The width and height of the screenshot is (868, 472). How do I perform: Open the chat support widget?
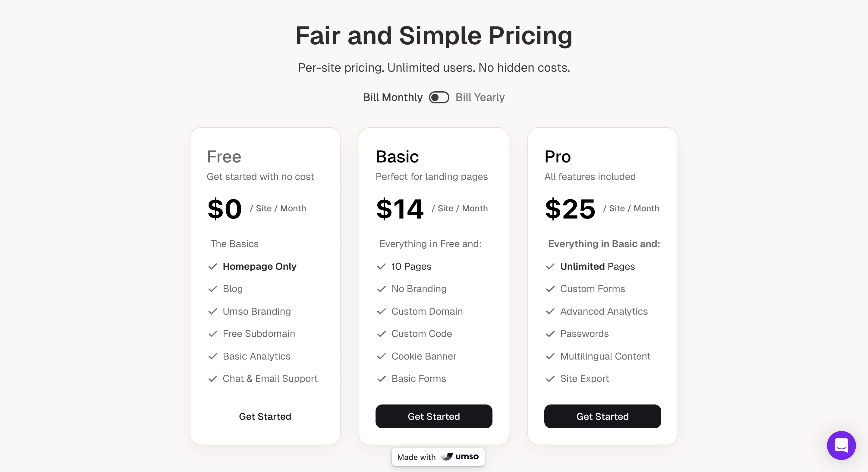[x=841, y=445]
